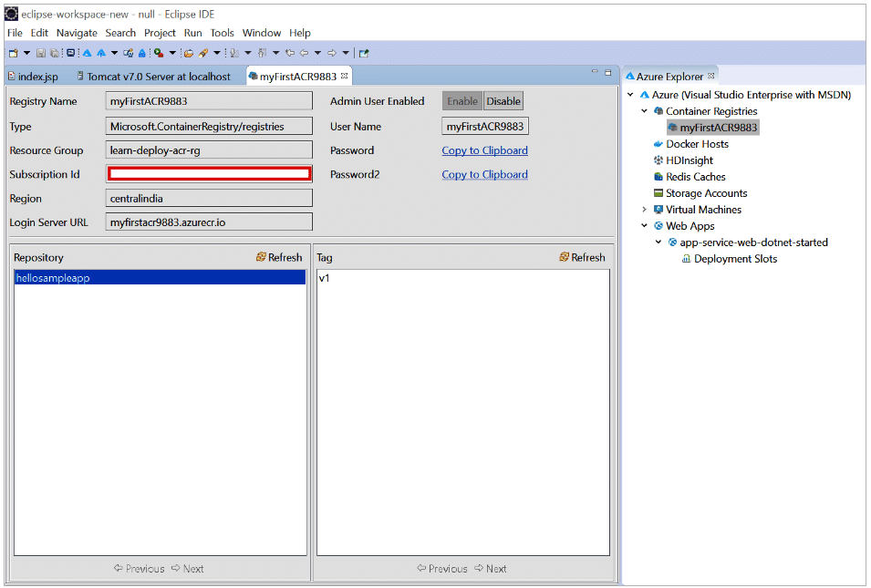Click the Storage Accounts icon
The image size is (871, 588).
click(x=658, y=193)
